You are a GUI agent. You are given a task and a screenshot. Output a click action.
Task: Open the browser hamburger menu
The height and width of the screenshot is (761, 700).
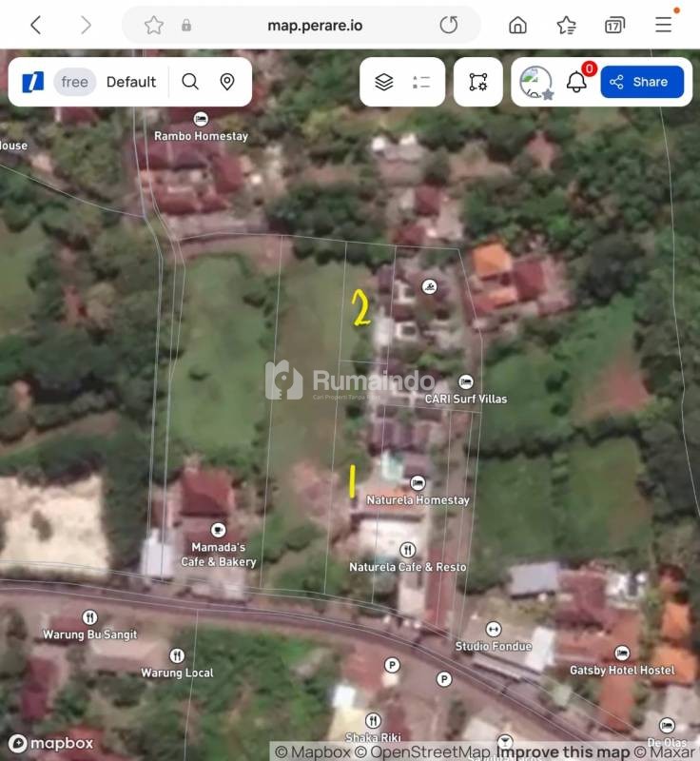click(663, 26)
